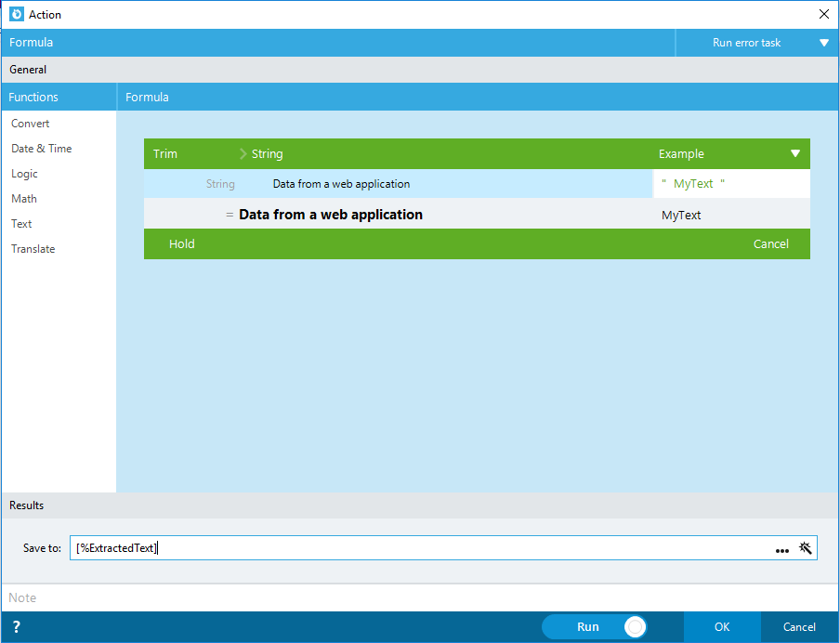The width and height of the screenshot is (840, 643).
Task: Select the General section header
Action: (x=420, y=70)
